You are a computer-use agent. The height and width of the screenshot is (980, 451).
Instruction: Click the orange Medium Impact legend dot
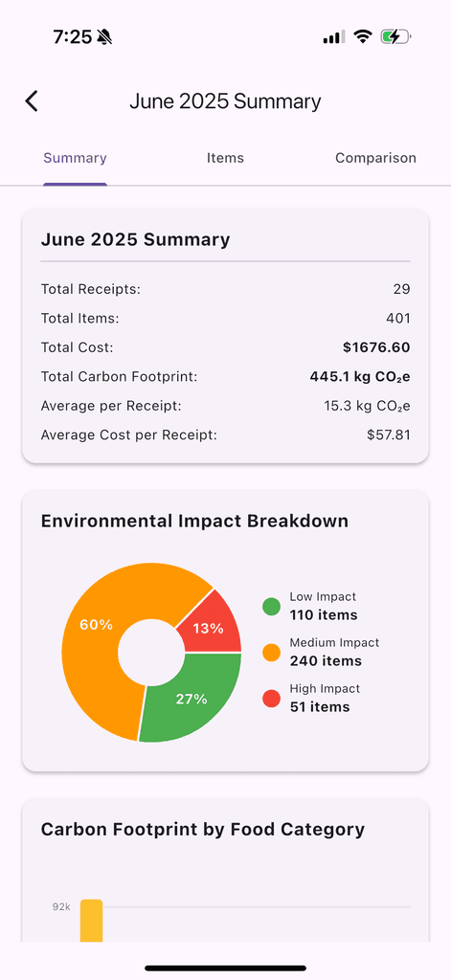(x=271, y=653)
